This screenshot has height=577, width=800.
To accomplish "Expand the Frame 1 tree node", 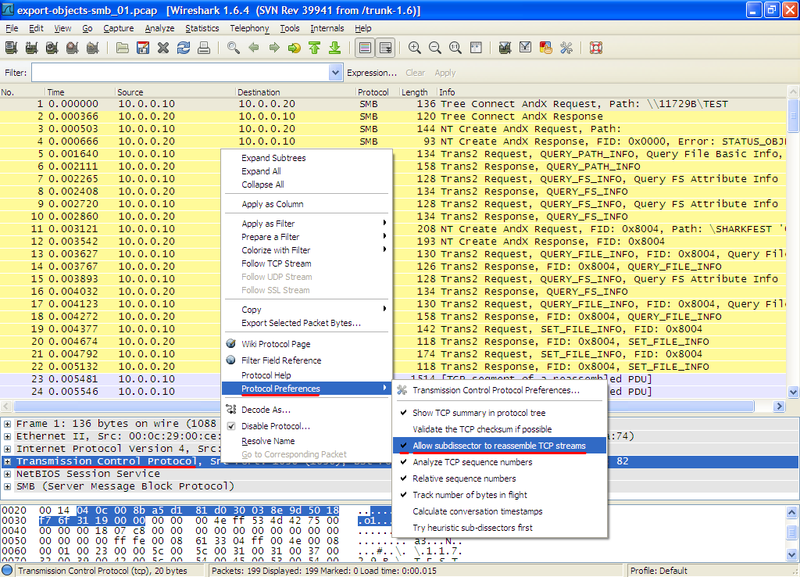I will pyautogui.click(x=7, y=423).
